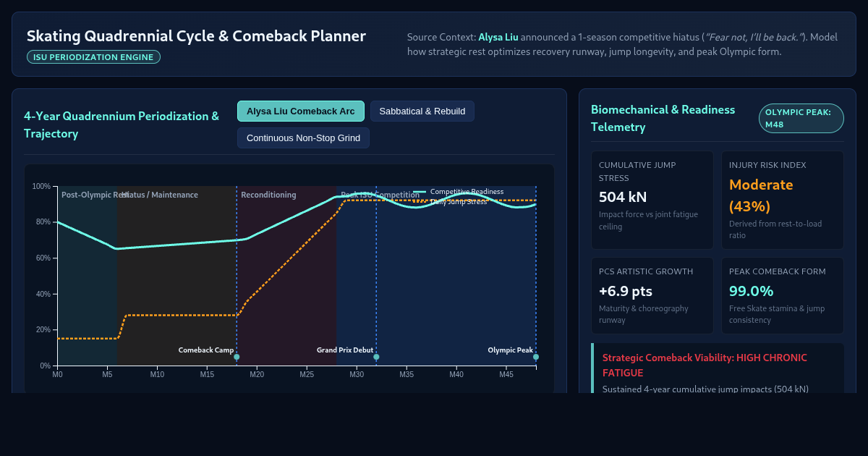Click the ISU Periodization Engine badge
This screenshot has width=868, height=456.
point(93,57)
